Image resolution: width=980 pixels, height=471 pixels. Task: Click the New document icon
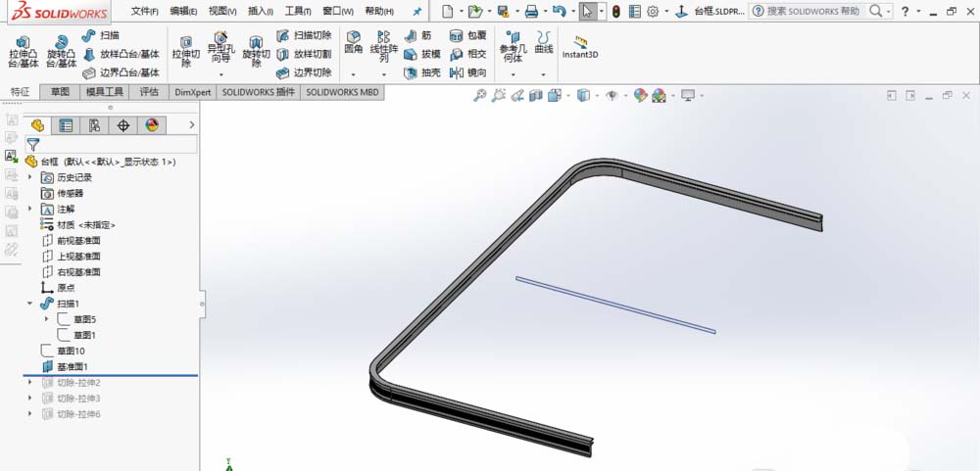[x=447, y=11]
